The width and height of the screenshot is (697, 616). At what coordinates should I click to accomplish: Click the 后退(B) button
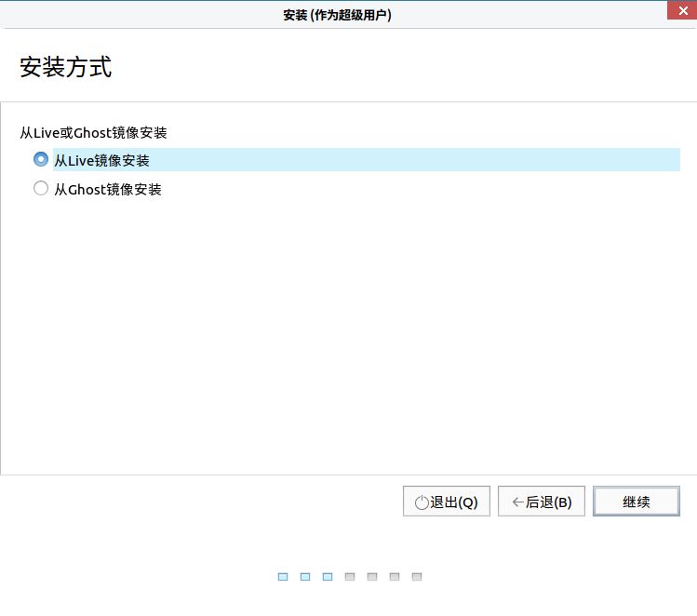541,502
